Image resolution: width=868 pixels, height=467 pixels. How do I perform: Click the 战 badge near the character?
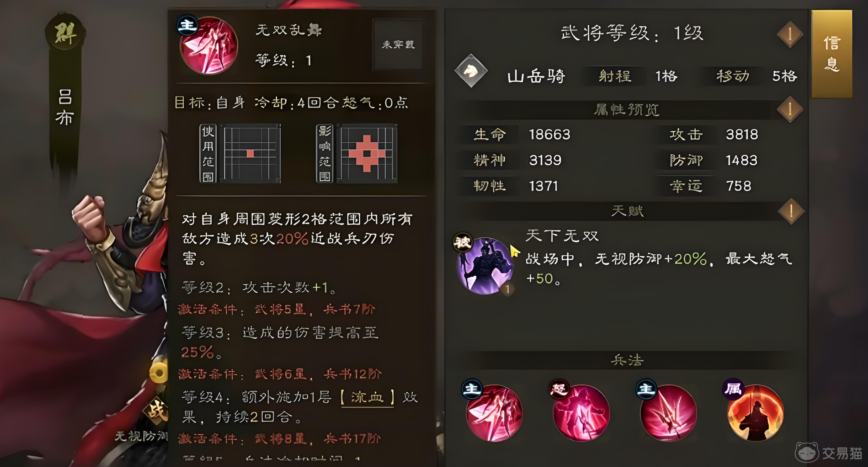coord(156,410)
